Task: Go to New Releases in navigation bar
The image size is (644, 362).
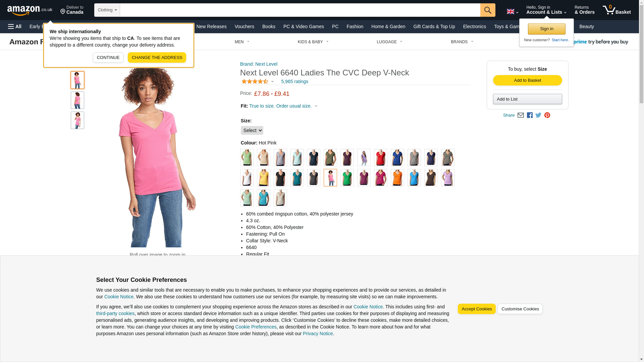Action: [x=211, y=26]
